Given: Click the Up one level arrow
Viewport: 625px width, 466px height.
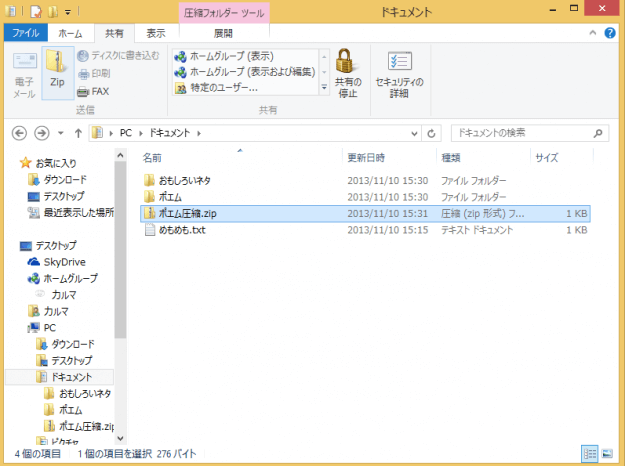Looking at the screenshot, I should (x=76, y=132).
